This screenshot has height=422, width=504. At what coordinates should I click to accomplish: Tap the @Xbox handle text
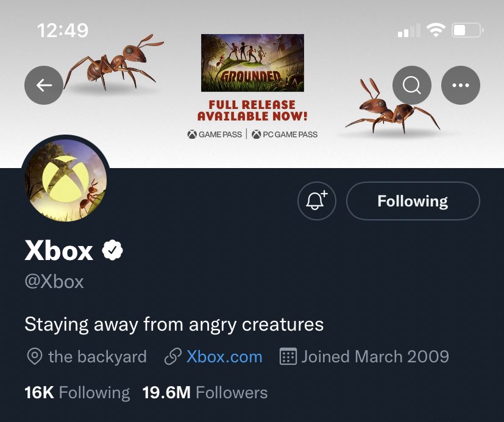pos(54,282)
